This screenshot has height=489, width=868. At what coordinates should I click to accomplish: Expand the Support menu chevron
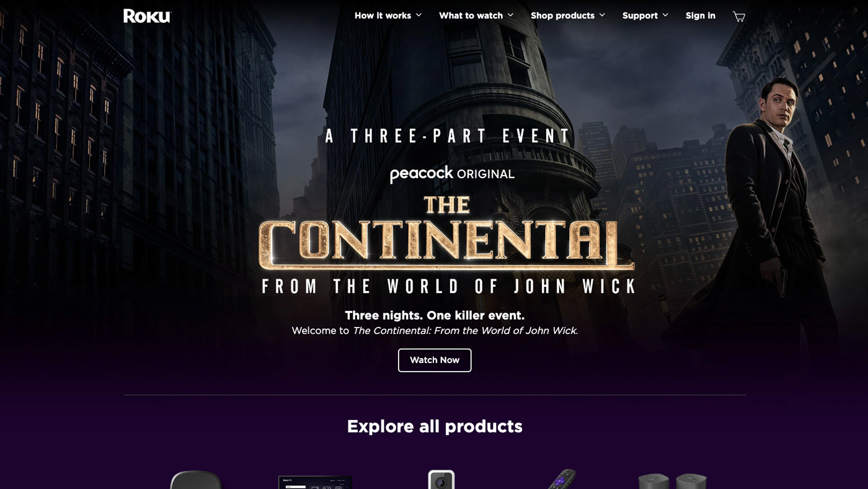(x=665, y=15)
